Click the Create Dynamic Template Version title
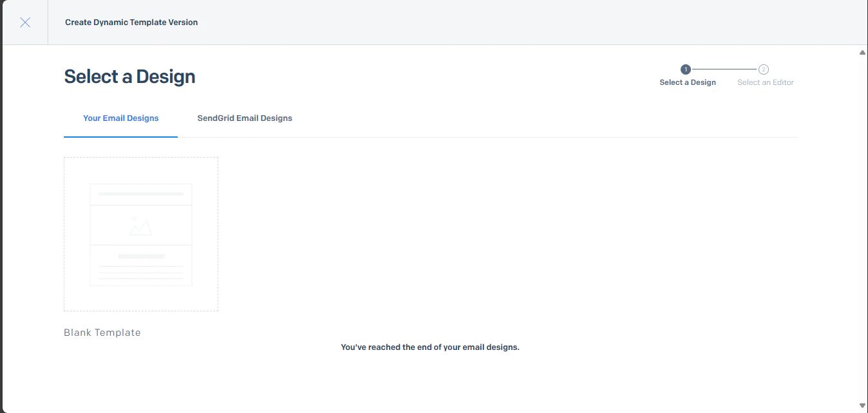This screenshot has height=413, width=868. pyautogui.click(x=131, y=22)
